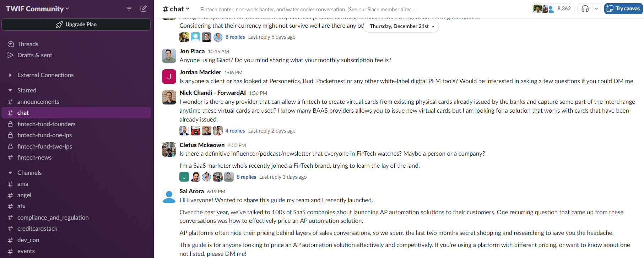Image resolution: width=644 pixels, height=258 pixels.
Task: Open the TWIF Community workspace menu
Action: tap(37, 9)
